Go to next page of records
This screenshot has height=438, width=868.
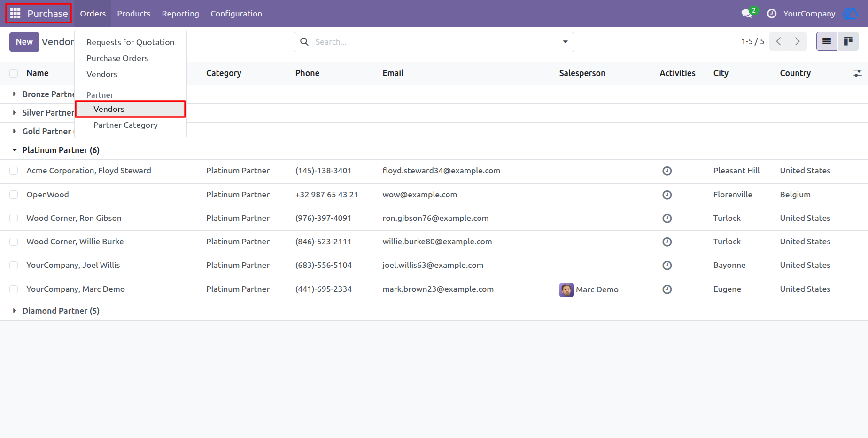pos(798,41)
